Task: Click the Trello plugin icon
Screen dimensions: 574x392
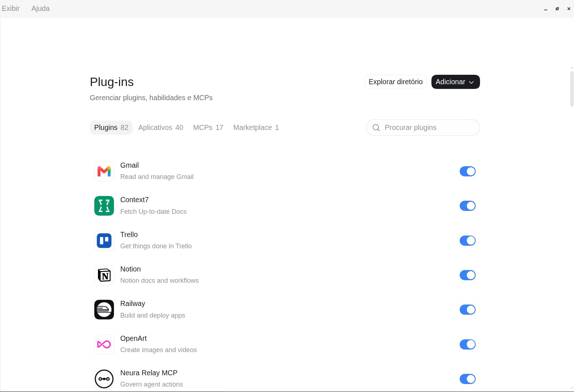Action: pyautogui.click(x=104, y=240)
